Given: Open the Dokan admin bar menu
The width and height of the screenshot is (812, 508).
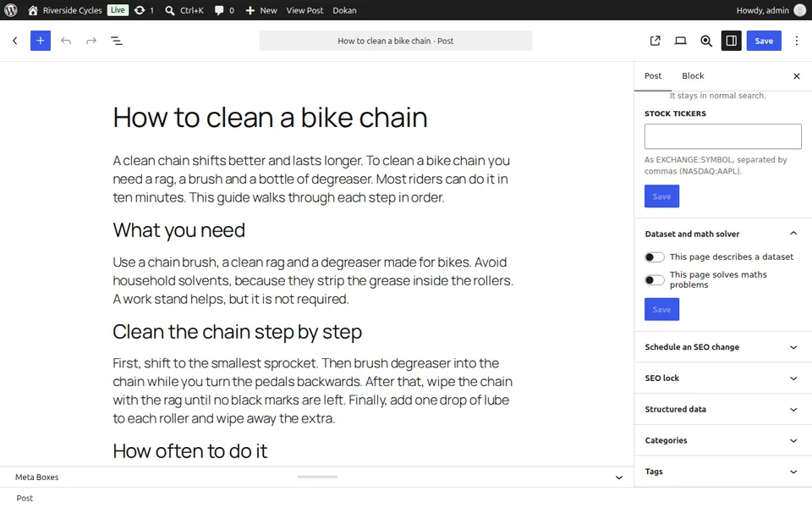Looking at the screenshot, I should coord(344,10).
